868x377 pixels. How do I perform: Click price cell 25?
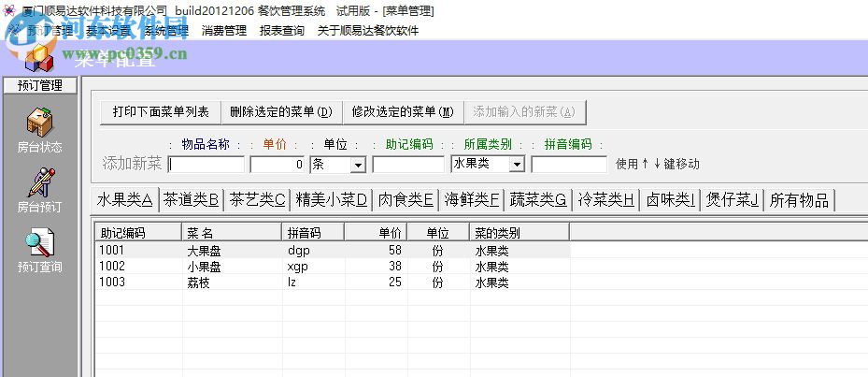pos(395,283)
